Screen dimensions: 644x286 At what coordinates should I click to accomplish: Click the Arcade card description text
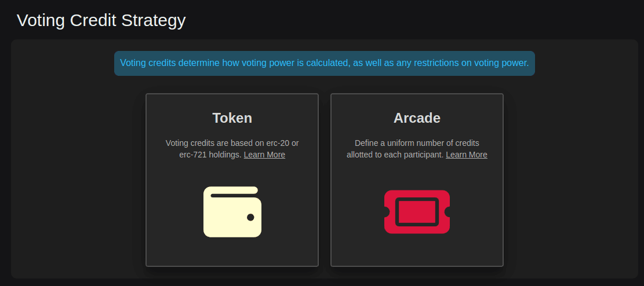click(417, 143)
